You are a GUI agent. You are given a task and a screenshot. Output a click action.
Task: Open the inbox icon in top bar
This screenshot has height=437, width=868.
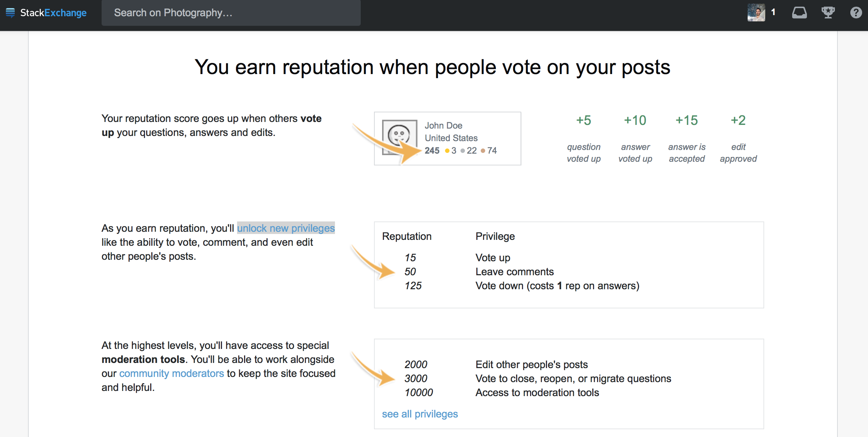click(x=799, y=13)
